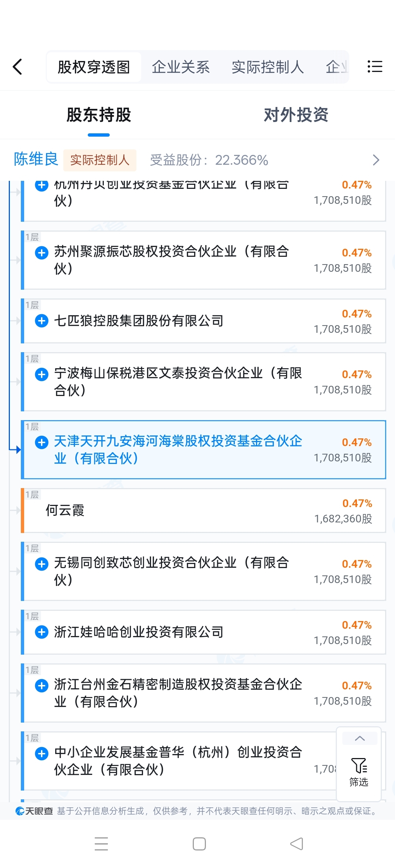Expand 天津天开九安海河海棠 plus icon
The width and height of the screenshot is (395, 868).
(42, 442)
